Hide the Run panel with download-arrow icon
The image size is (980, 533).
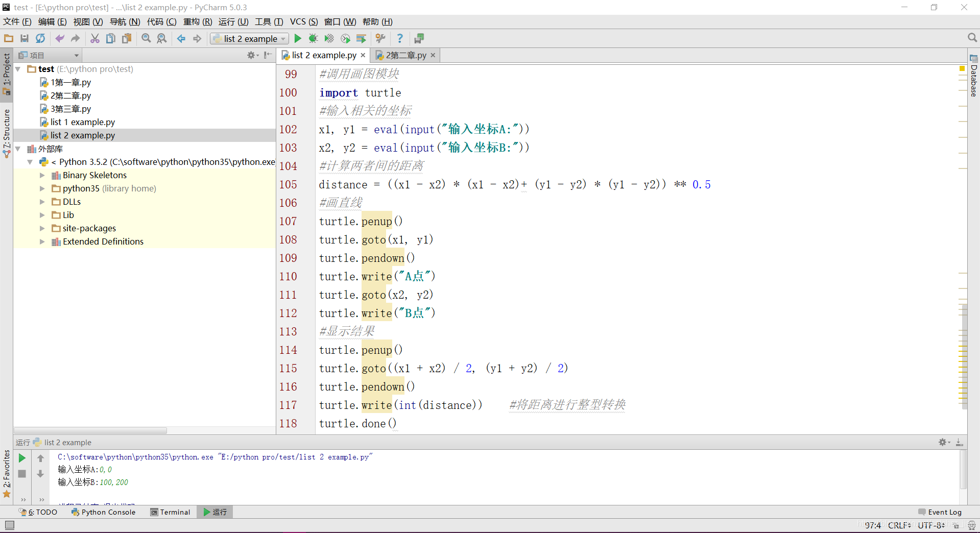click(x=960, y=442)
